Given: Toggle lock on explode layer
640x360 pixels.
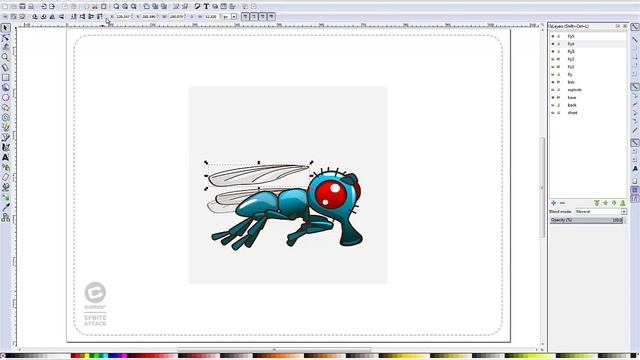Looking at the screenshot, I should tap(559, 90).
